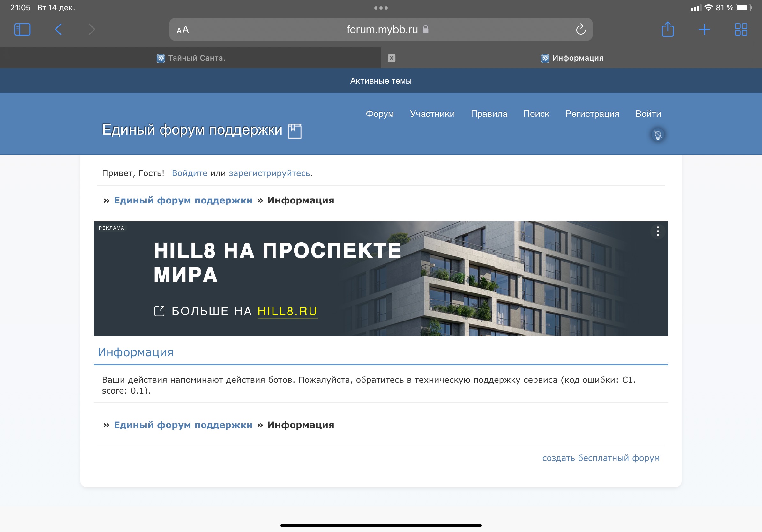Switch to the Тайный Санта tab
The width and height of the screenshot is (762, 532).
click(190, 58)
